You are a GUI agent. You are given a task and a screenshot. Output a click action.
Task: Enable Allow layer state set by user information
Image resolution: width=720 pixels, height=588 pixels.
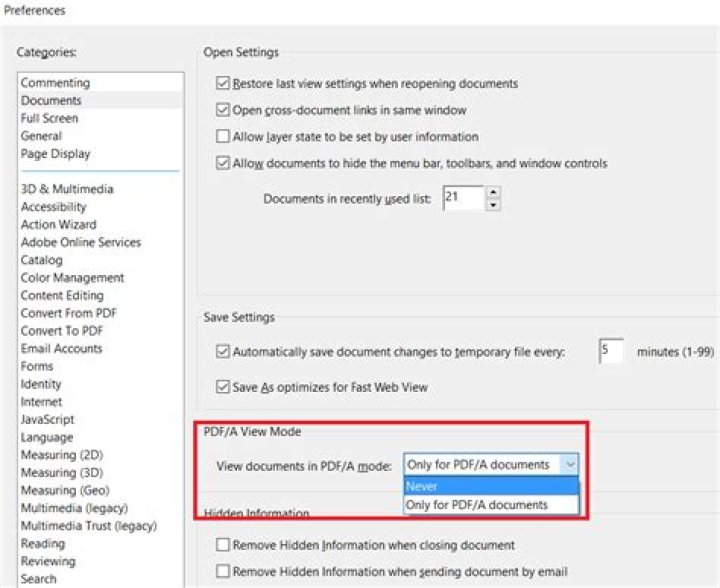223,136
